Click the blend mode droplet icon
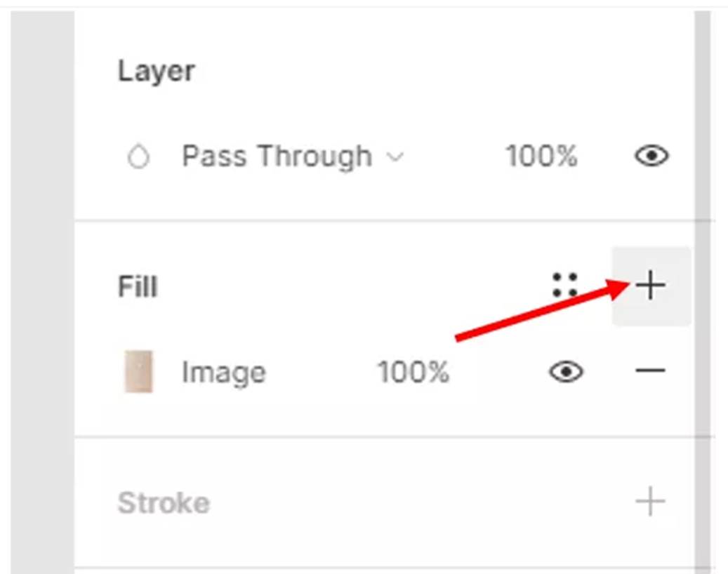 [x=138, y=158]
